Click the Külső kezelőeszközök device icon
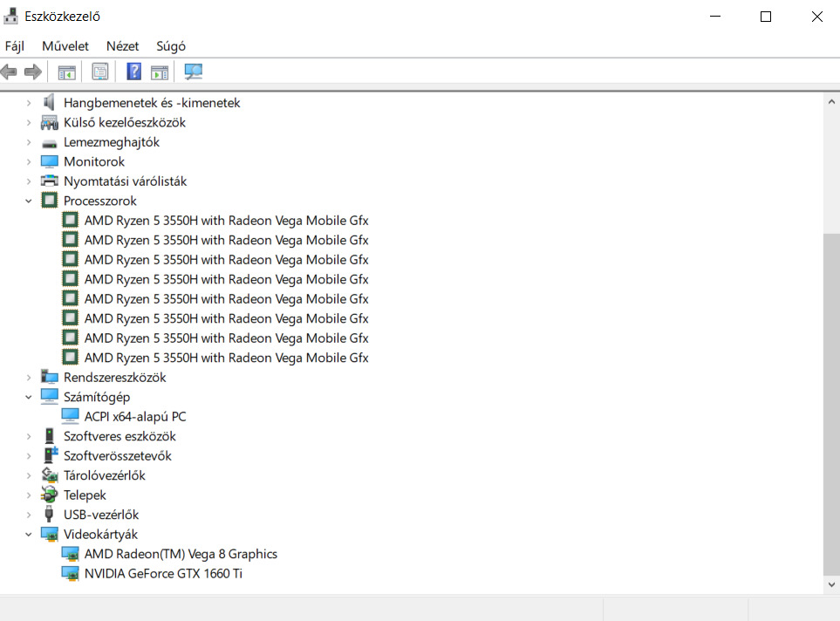 (x=50, y=122)
